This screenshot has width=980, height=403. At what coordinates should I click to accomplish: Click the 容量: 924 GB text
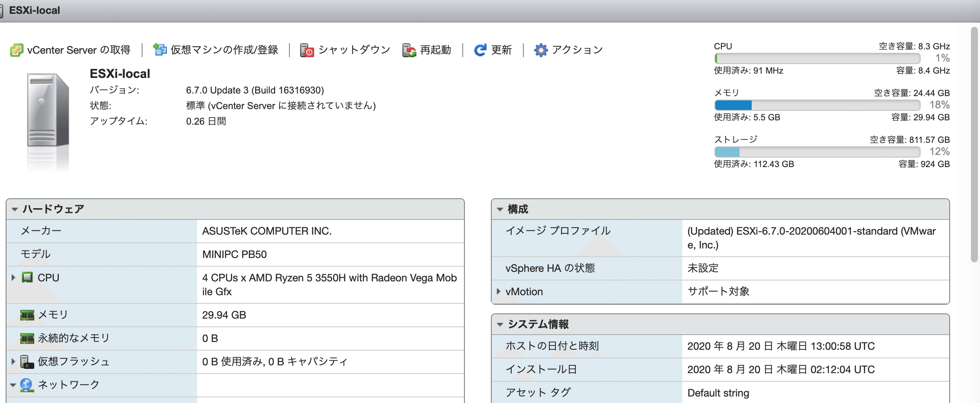point(924,164)
